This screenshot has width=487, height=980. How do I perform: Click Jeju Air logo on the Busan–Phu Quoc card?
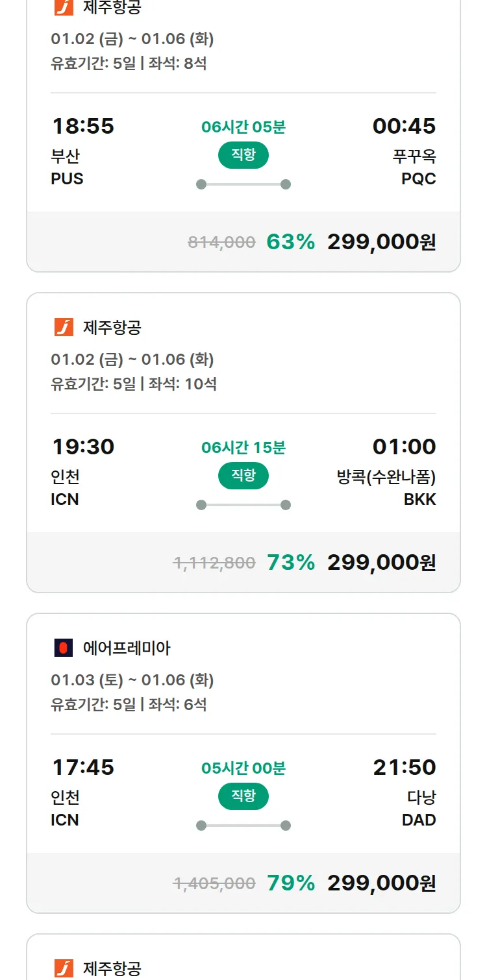click(x=64, y=8)
